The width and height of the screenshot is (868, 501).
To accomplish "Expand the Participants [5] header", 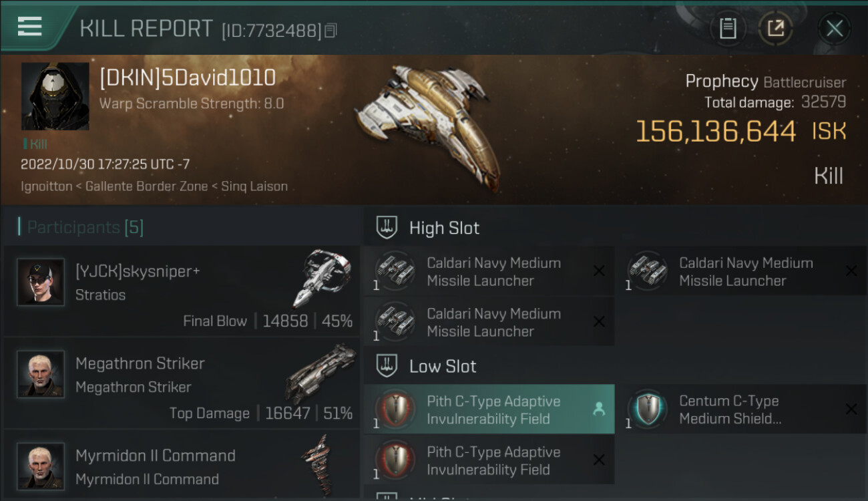I will (x=81, y=227).
